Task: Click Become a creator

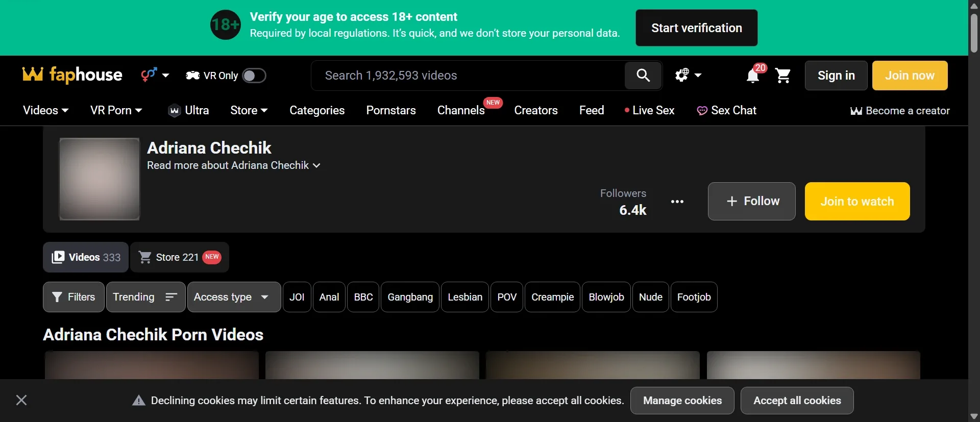Action: click(x=900, y=111)
